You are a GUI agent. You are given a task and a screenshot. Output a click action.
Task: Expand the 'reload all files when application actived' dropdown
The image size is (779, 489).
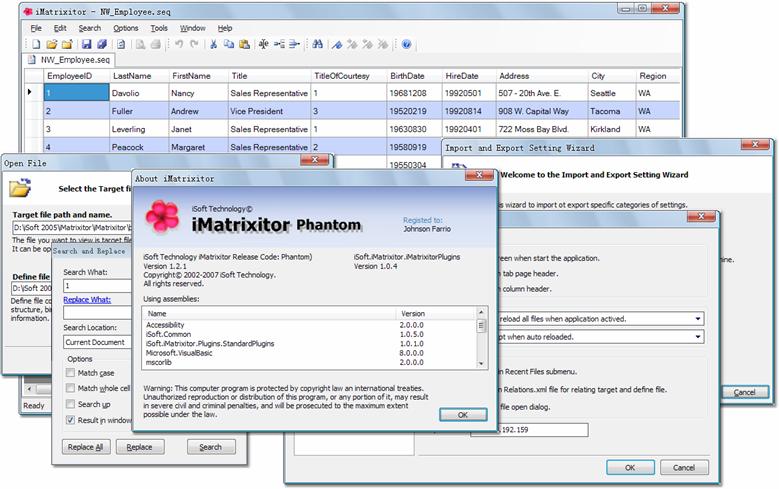[698, 319]
